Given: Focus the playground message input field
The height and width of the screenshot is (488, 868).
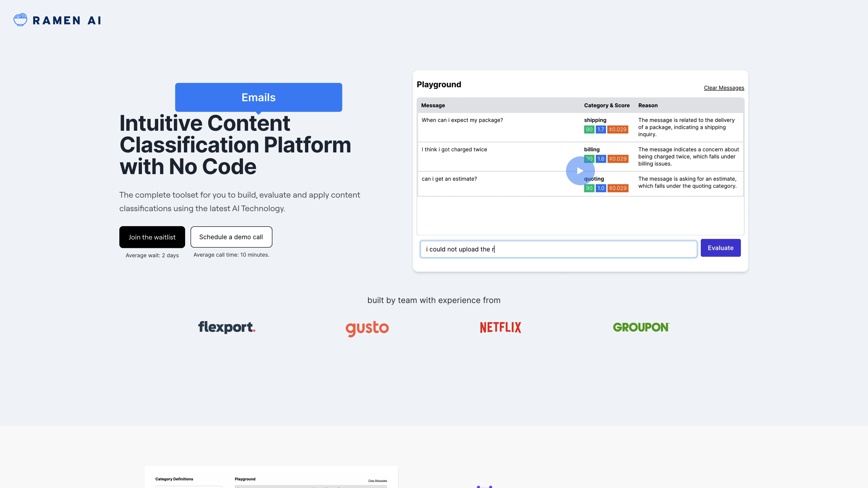Looking at the screenshot, I should click(558, 249).
